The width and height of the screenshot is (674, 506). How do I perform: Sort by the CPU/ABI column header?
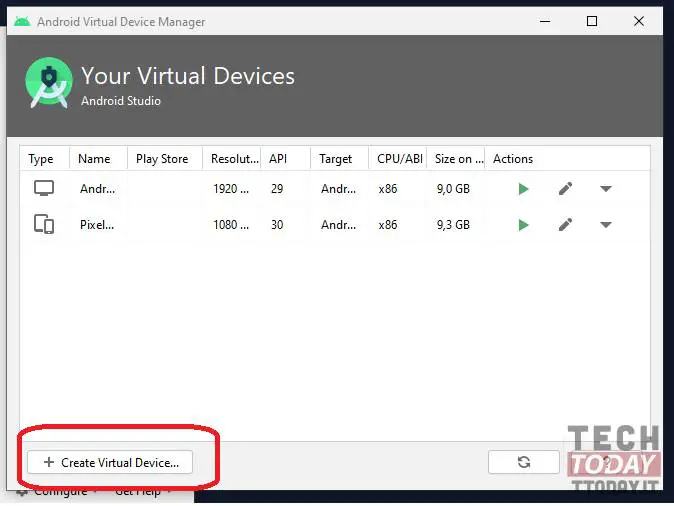point(400,159)
